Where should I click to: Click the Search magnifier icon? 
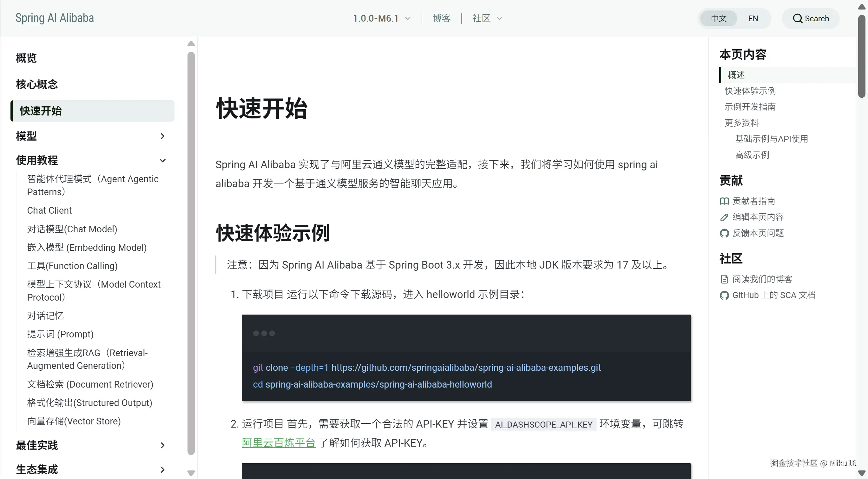tap(797, 18)
